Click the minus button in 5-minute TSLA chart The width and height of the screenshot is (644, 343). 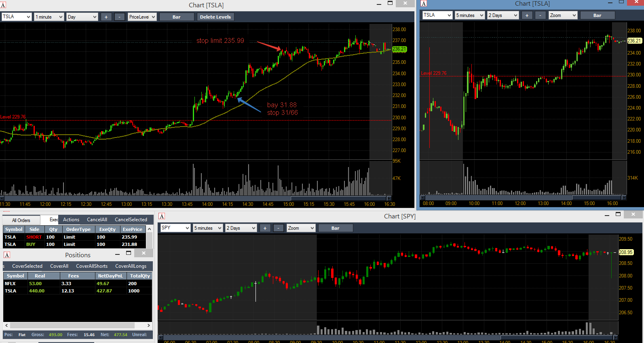[x=540, y=15]
